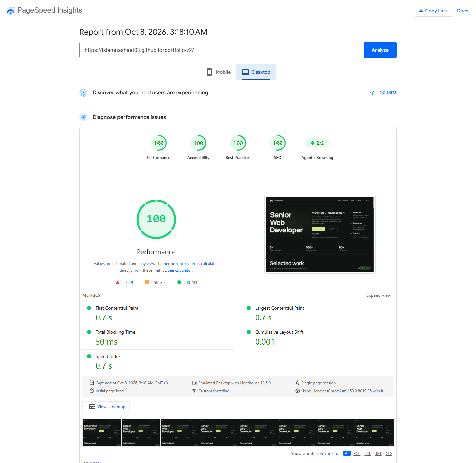476x463 pixels.
Task: Click the last filmstrip thumbnail
Action: (x=374, y=433)
